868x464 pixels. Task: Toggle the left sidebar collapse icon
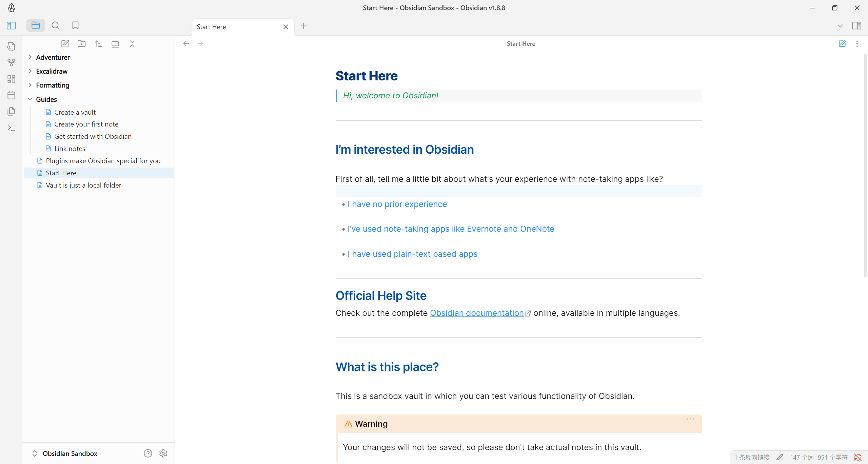tap(11, 25)
